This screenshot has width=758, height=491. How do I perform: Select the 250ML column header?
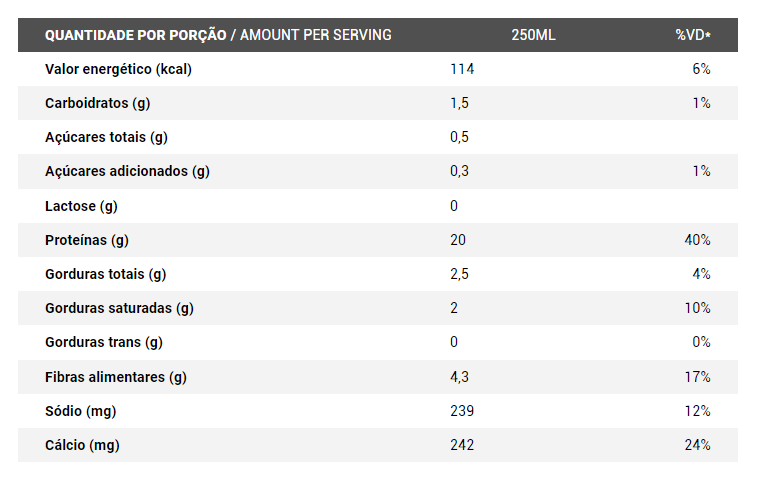532,35
